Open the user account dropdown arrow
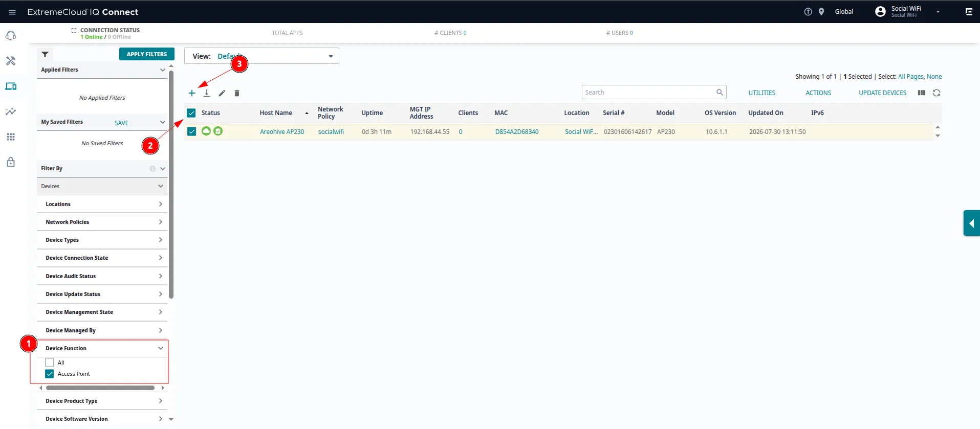This screenshot has width=980, height=429. tap(938, 12)
